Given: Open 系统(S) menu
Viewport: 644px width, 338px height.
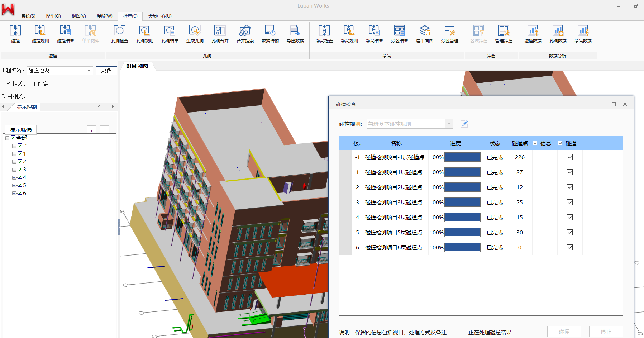Looking at the screenshot, I should click(28, 16).
